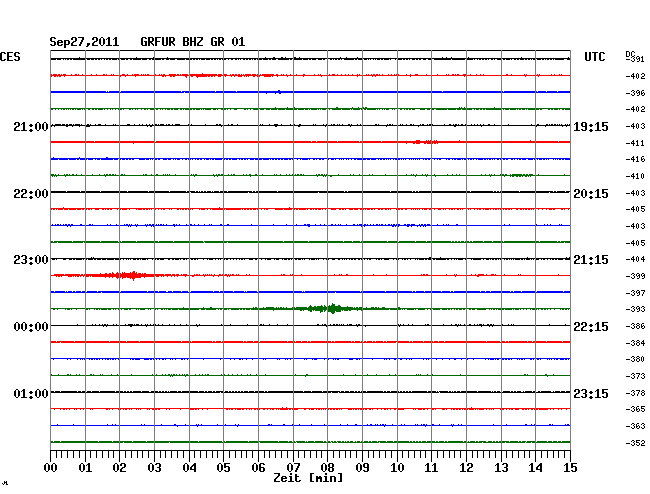
Task: Select the DC offset value -397
Action: [635, 293]
